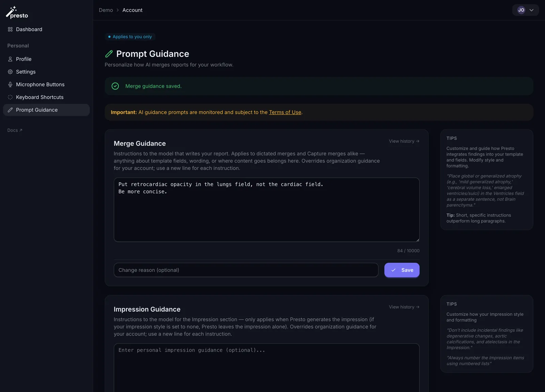Select Microphone Buttons in sidebar
Viewport: 545px width, 392px height.
click(46, 84)
